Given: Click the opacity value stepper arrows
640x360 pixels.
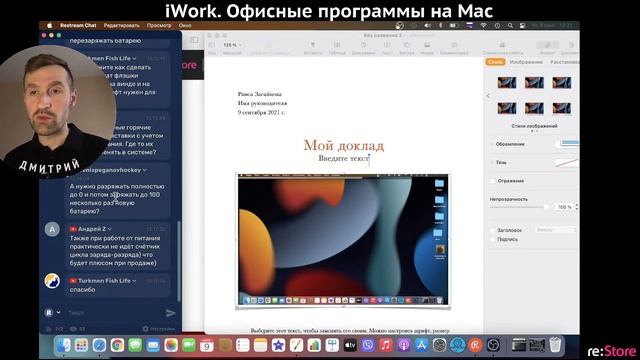Looking at the screenshot, I should pos(577,207).
